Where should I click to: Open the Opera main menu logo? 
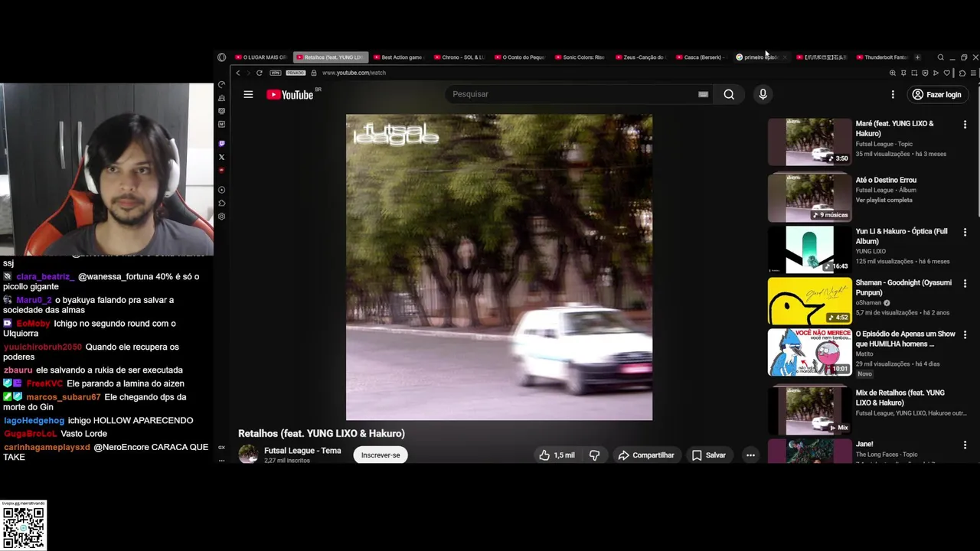pos(221,57)
